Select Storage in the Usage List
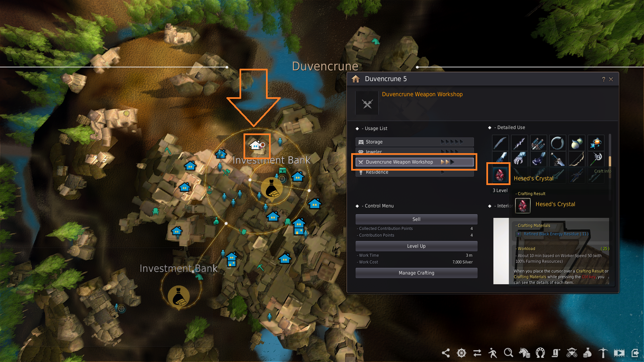 (415, 142)
